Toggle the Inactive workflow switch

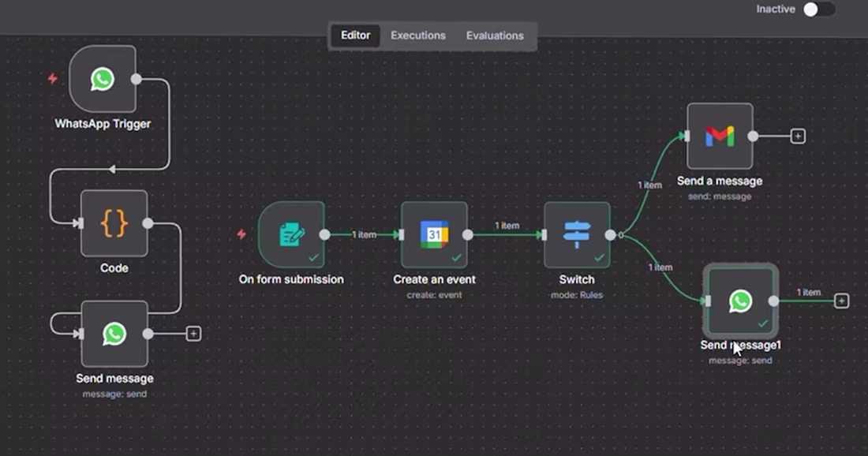pos(819,9)
